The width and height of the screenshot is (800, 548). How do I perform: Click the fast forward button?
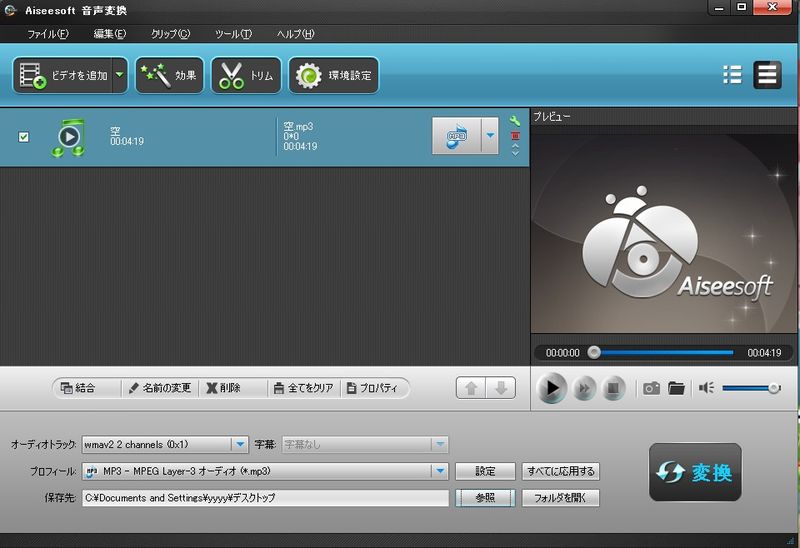[x=584, y=389]
